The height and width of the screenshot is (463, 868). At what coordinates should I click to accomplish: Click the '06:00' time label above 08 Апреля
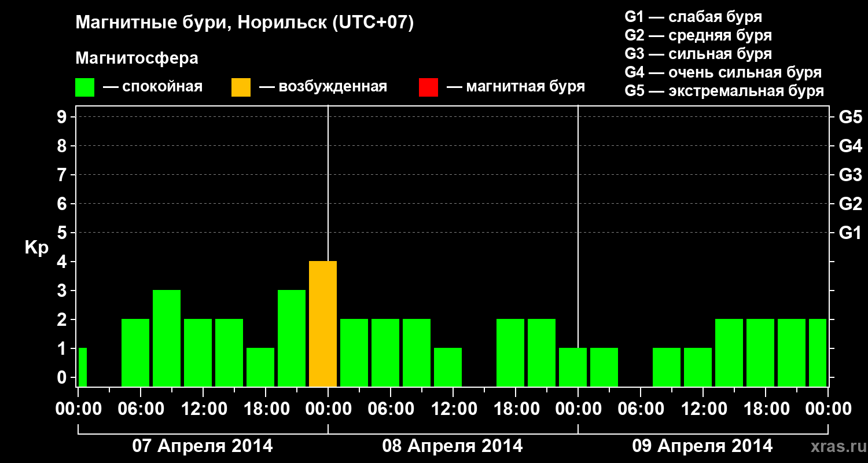click(x=391, y=409)
